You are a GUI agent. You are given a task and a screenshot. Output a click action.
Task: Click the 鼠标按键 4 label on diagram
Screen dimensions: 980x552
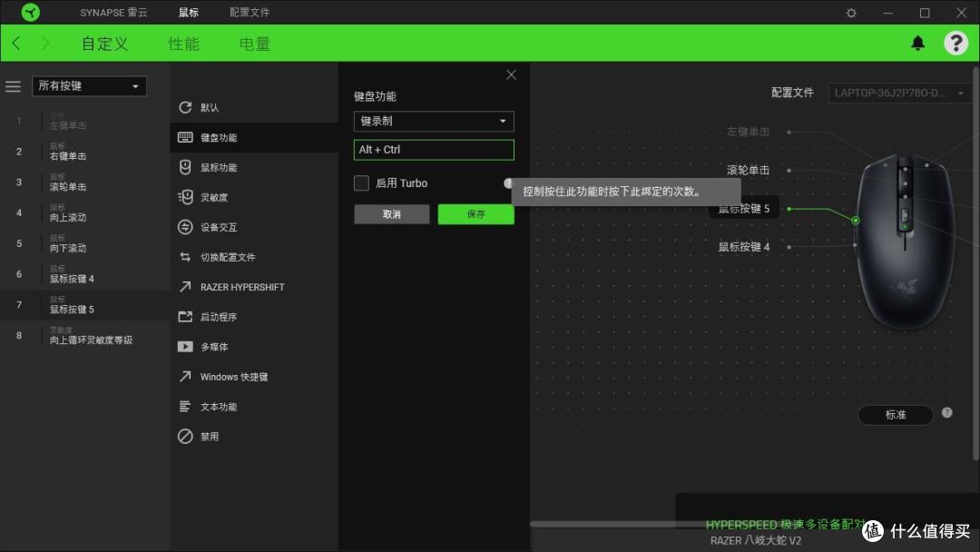pos(744,247)
